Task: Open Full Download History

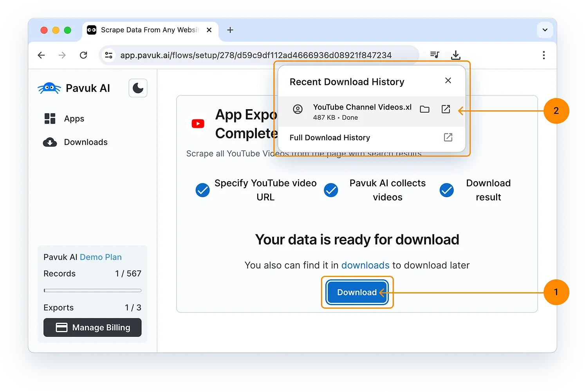Action: tap(371, 138)
